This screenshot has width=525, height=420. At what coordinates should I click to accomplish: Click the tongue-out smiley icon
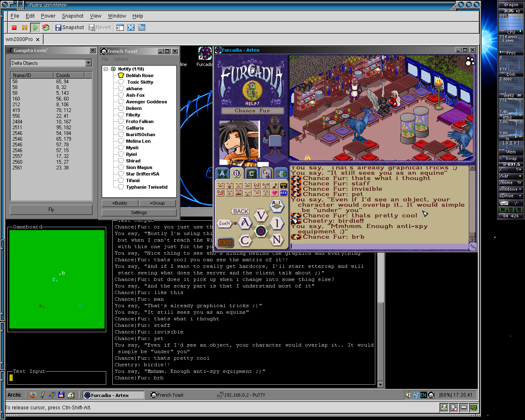[x=229, y=186]
